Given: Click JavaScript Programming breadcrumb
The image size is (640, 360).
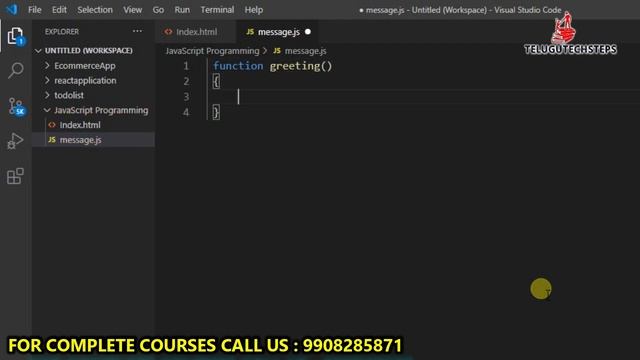Looking at the screenshot, I should (212, 51).
